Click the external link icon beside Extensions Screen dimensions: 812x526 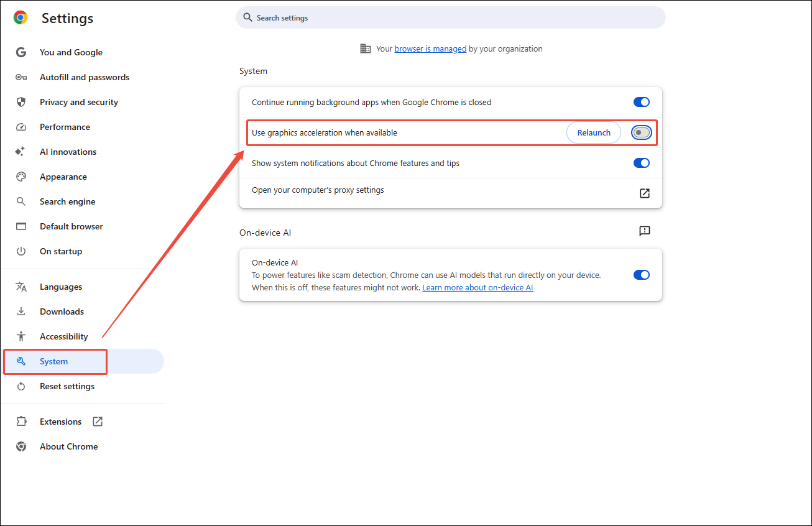(x=98, y=422)
